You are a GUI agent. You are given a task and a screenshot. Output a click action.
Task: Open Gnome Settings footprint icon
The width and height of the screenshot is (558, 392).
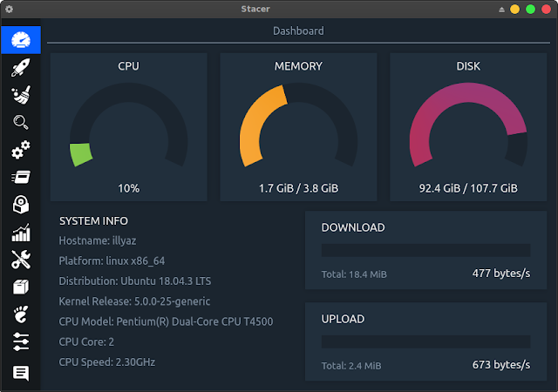(x=21, y=314)
